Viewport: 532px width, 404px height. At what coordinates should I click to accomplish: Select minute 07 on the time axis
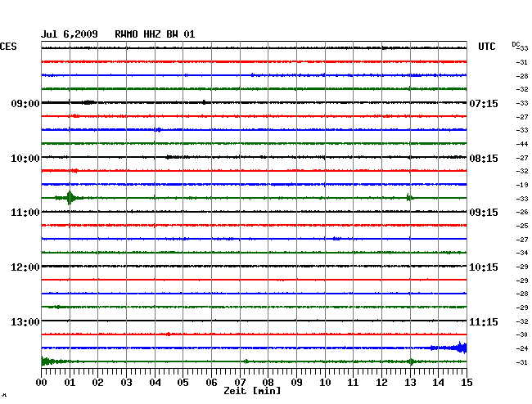point(240,383)
